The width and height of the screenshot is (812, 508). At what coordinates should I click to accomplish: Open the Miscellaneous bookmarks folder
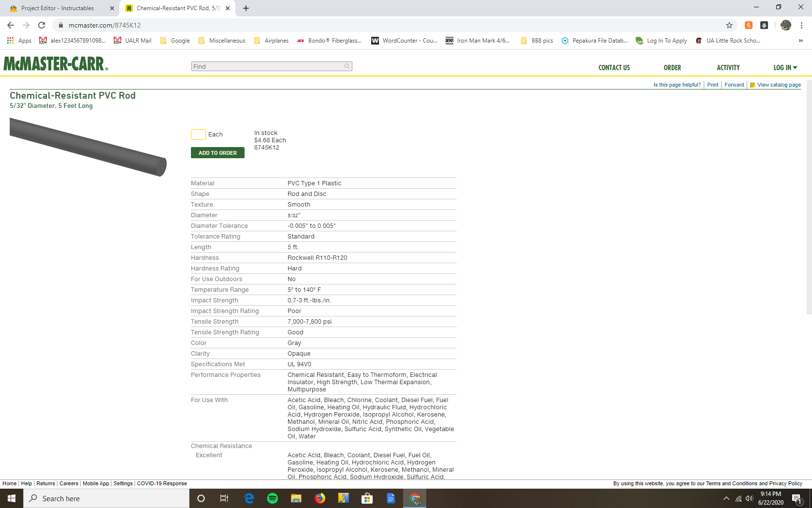click(x=222, y=41)
